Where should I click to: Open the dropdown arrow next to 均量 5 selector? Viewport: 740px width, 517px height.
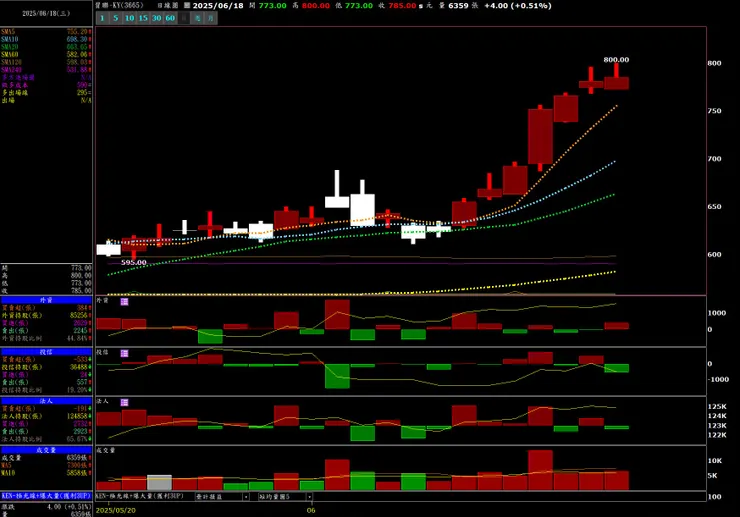[309, 497]
